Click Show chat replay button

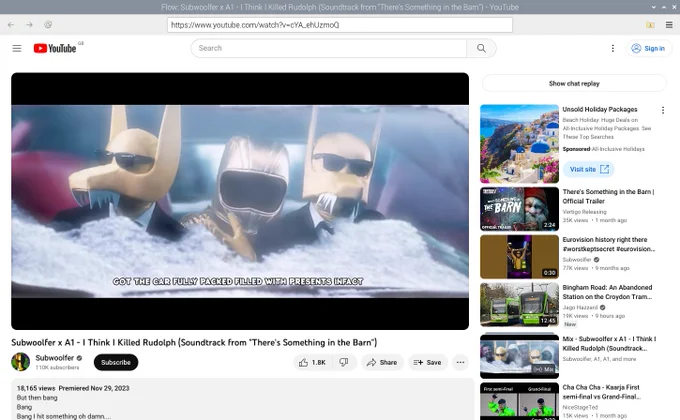[574, 83]
